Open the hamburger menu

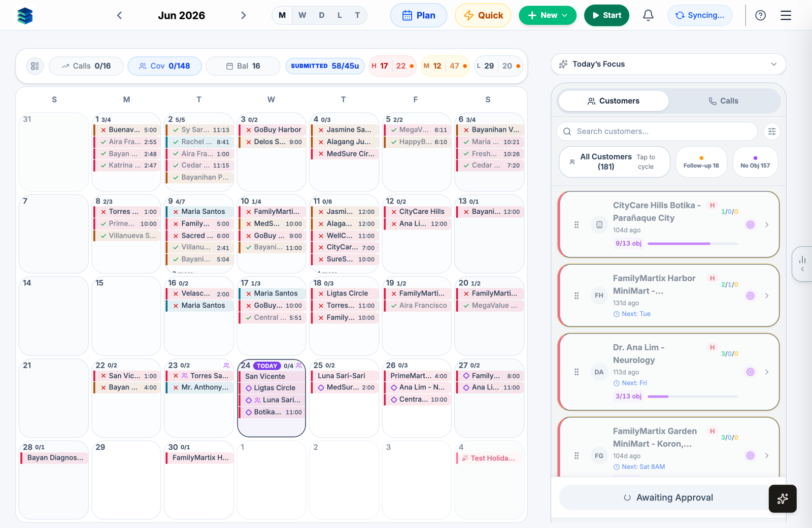(x=786, y=15)
